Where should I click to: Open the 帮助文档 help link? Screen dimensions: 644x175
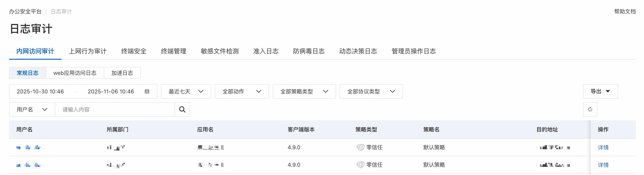pos(625,12)
